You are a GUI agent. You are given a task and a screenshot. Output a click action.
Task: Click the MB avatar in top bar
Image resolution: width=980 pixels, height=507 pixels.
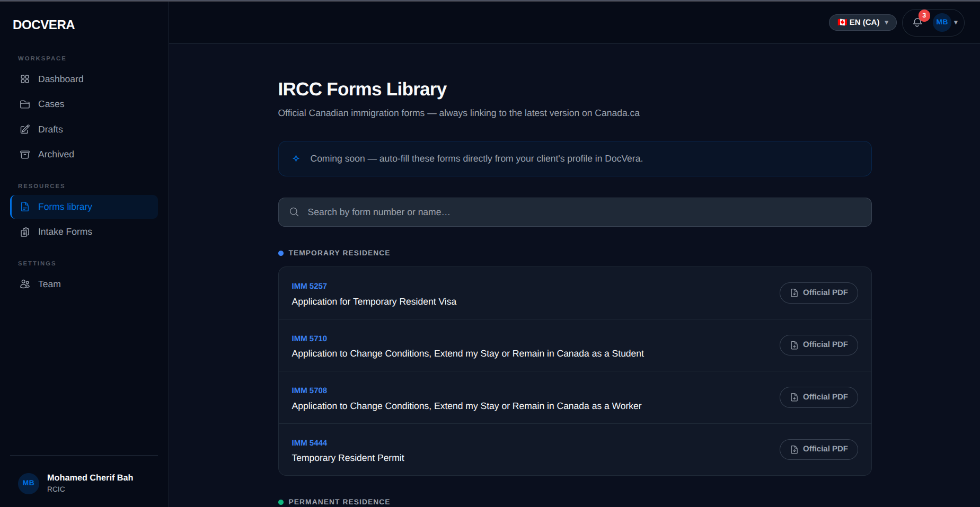[x=942, y=22]
